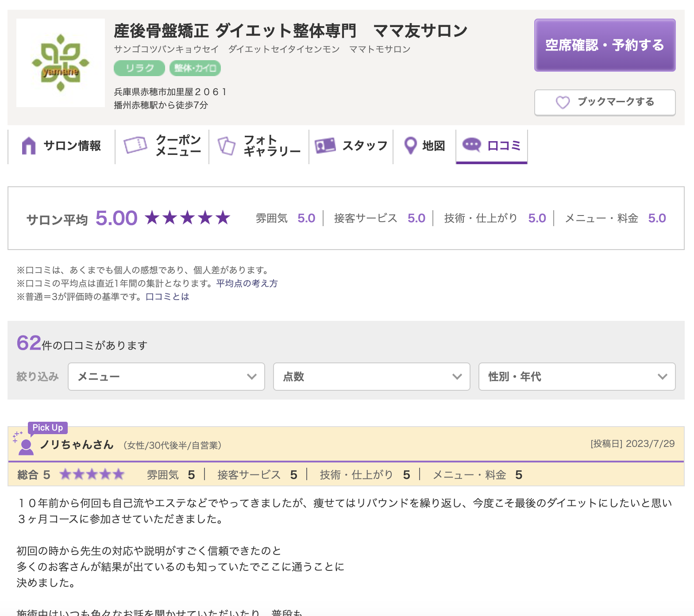Open the 性別・年代 filter dropdown
Screen dimensions: 694x616
pos(577,377)
